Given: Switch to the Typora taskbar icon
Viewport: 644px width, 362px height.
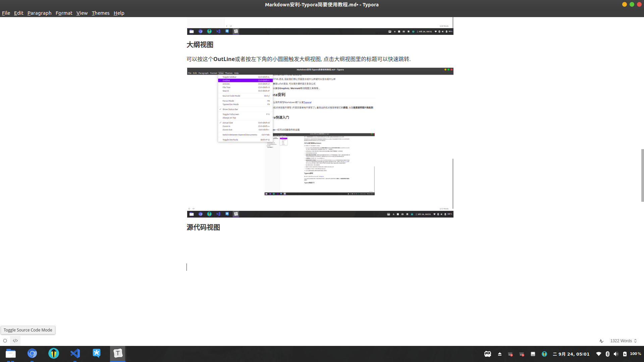Looking at the screenshot, I should coord(118,353).
